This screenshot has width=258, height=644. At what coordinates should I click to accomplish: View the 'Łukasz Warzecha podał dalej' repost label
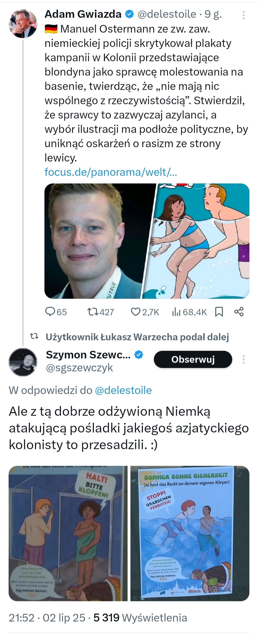click(137, 337)
